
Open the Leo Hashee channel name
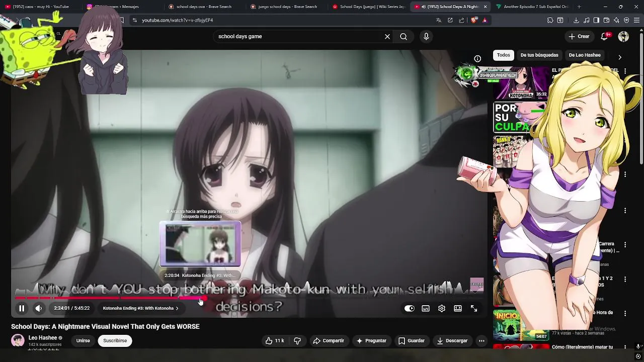click(x=43, y=338)
